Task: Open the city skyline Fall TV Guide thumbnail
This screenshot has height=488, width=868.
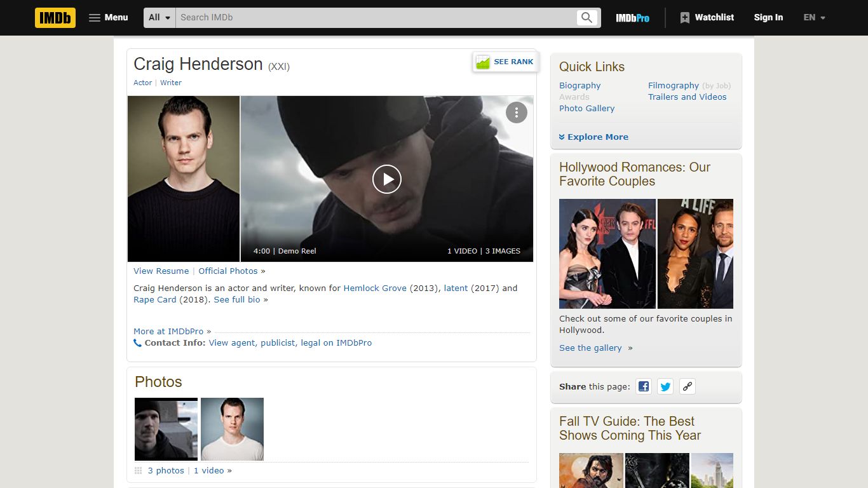Action: tap(712, 470)
